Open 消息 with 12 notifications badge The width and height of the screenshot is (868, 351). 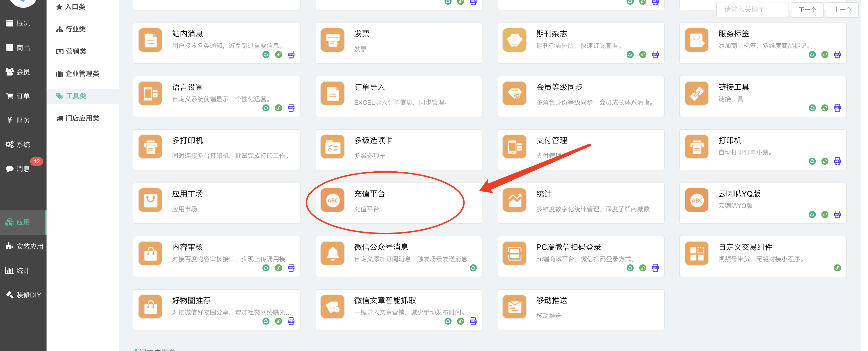[x=23, y=168]
